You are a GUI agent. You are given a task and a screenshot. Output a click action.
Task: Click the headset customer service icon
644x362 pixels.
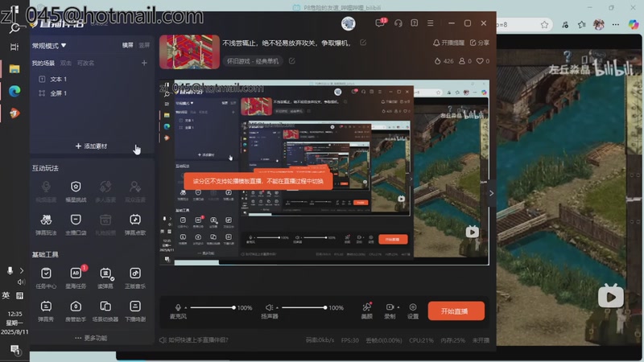pos(398,23)
